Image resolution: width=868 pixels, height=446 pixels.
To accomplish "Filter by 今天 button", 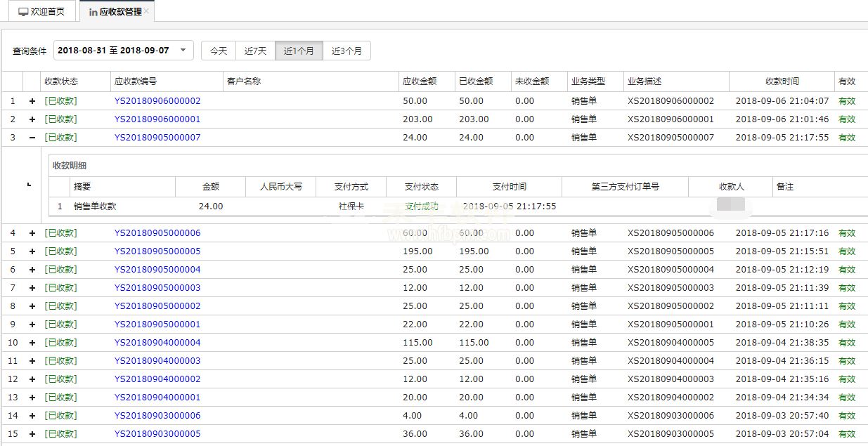I will coord(219,51).
